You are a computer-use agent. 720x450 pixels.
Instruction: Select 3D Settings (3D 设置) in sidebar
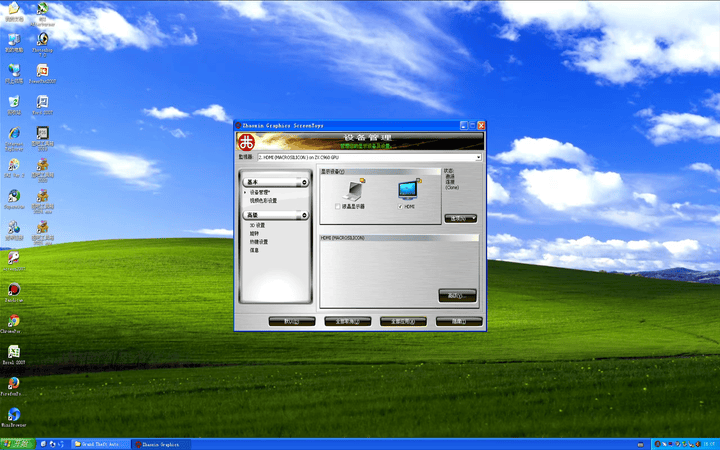coord(257,225)
